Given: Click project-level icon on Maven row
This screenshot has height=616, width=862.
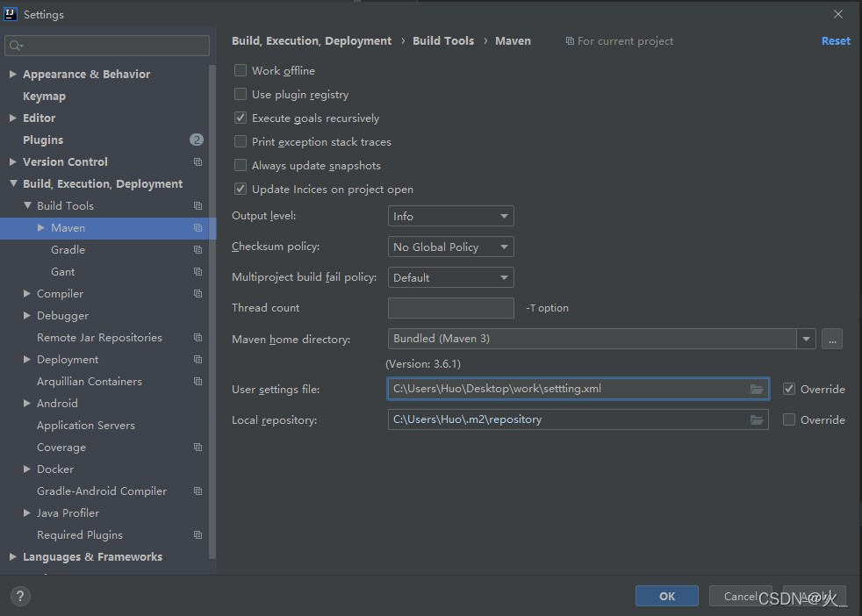Looking at the screenshot, I should pyautogui.click(x=198, y=228).
